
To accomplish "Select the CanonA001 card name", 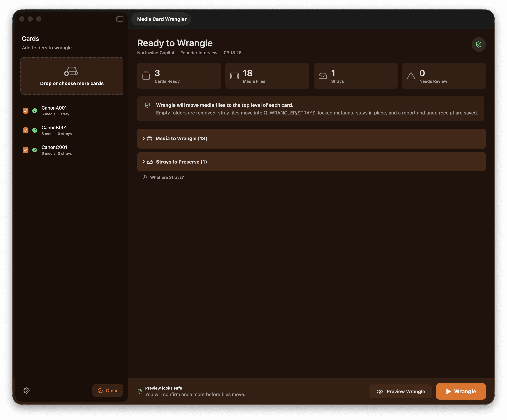I will point(54,108).
